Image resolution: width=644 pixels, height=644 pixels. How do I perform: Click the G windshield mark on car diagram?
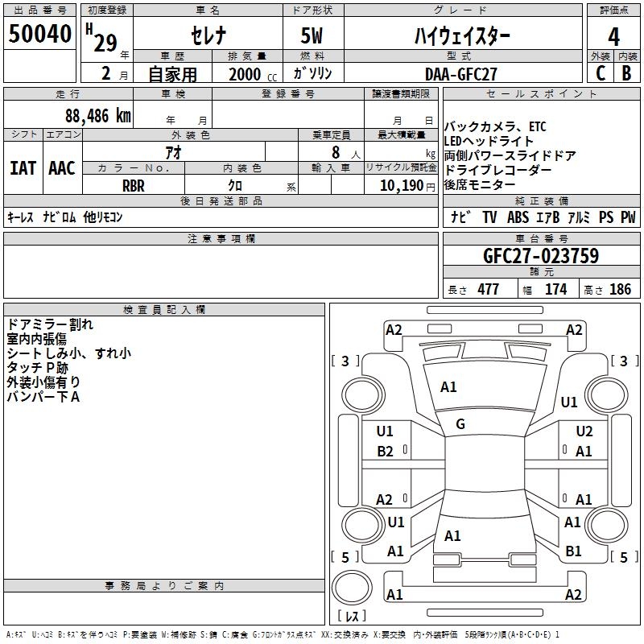click(460, 424)
